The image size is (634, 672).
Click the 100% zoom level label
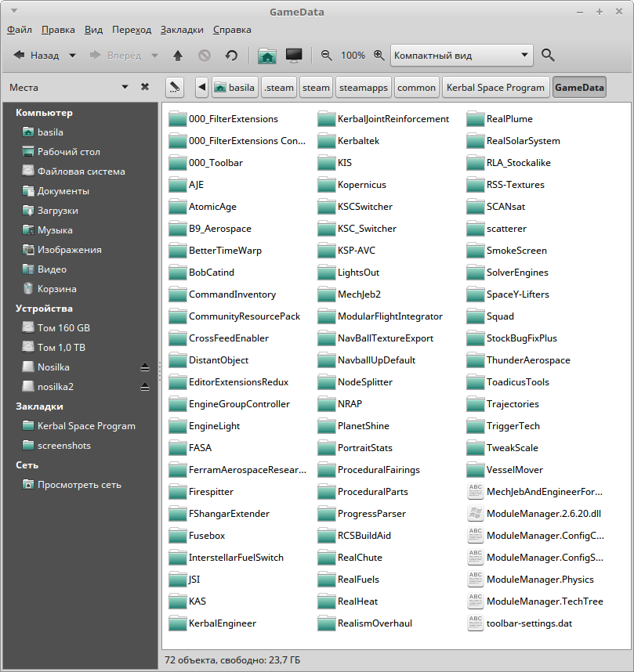tap(353, 56)
